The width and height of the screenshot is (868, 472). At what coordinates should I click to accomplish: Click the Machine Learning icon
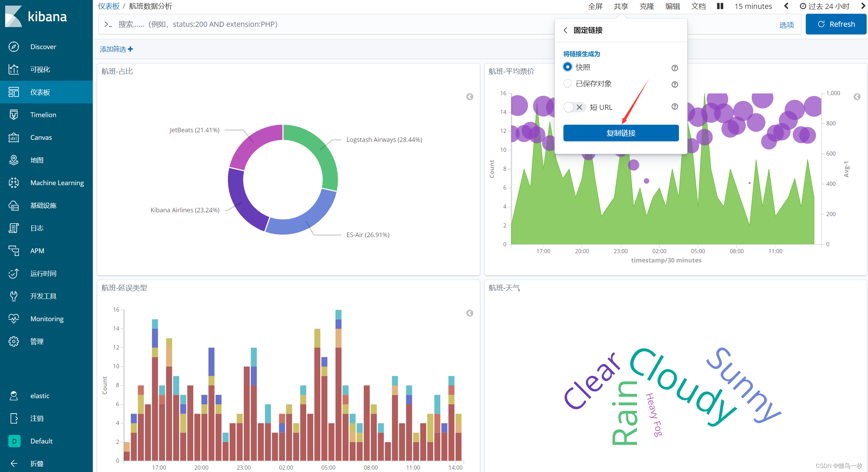point(14,183)
